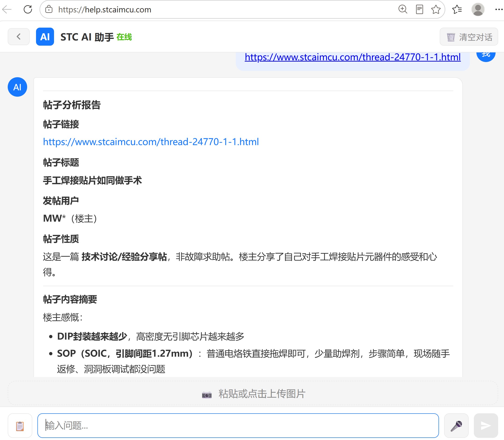Image resolution: width=504 pixels, height=440 pixels.
Task: Click the 粘贴或点击上传图片 upload area
Action: click(253, 393)
